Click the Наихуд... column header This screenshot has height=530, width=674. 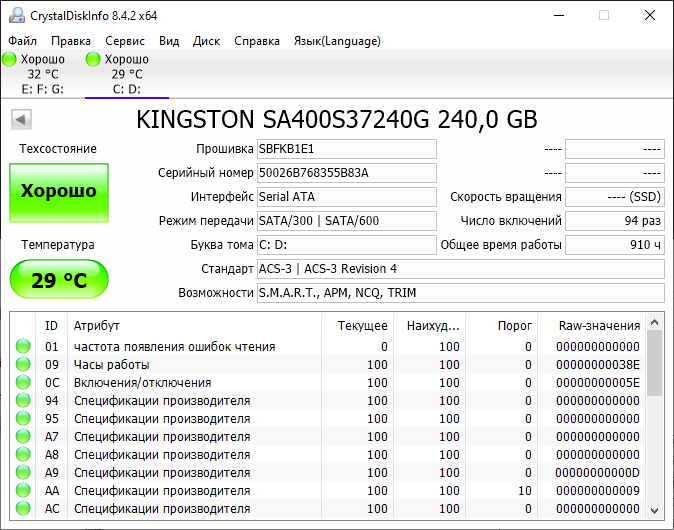(430, 326)
